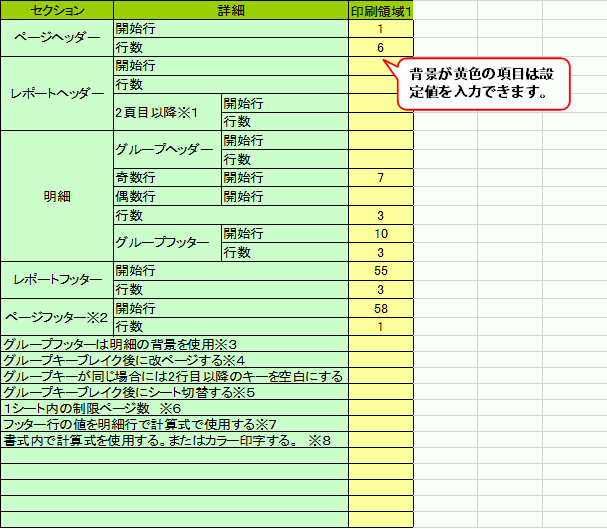Select グループフッター 行数 value cell showing 3
Image resolution: width=607 pixels, height=529 pixels.
pos(381,252)
